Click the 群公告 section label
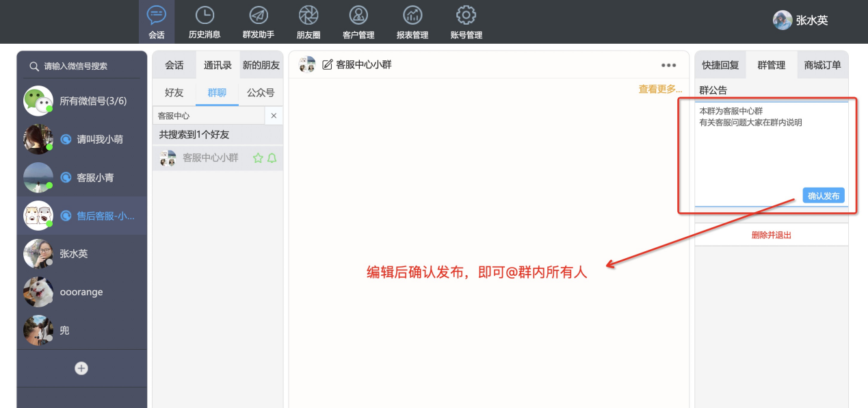This screenshot has height=408, width=868. click(x=713, y=90)
